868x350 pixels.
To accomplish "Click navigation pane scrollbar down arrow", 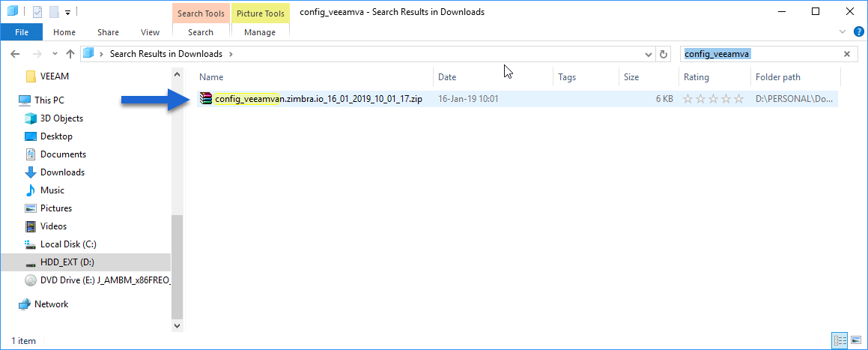I will click(x=177, y=326).
